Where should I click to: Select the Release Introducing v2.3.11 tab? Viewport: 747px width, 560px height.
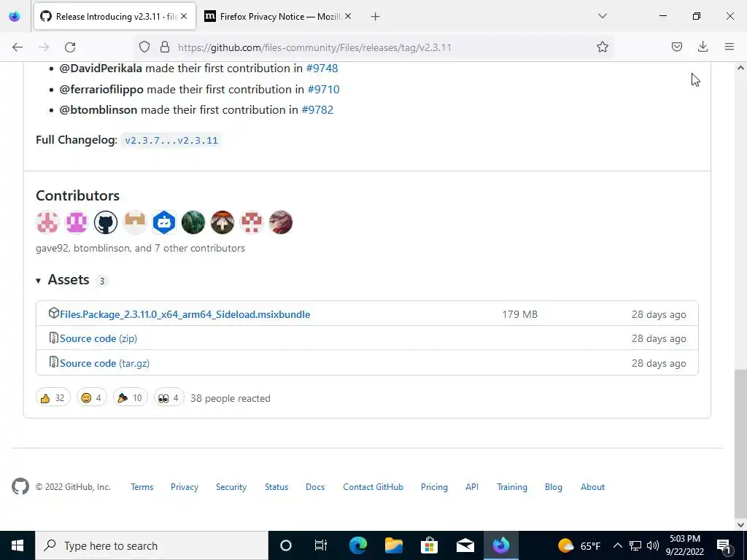tap(115, 17)
